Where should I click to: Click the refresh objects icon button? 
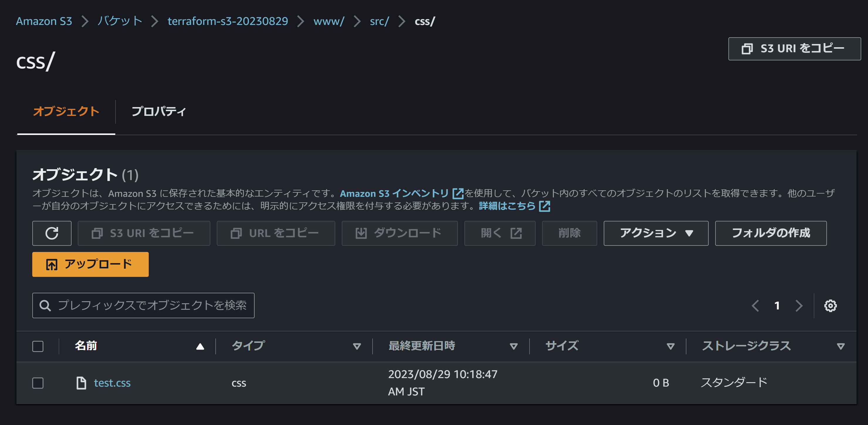pos(52,233)
